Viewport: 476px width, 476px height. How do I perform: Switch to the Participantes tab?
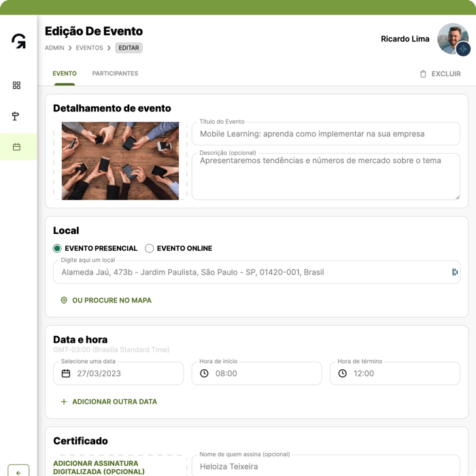[115, 73]
